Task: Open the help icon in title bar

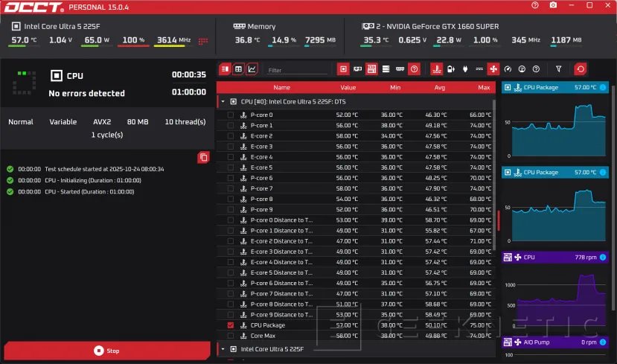Action: point(535,5)
